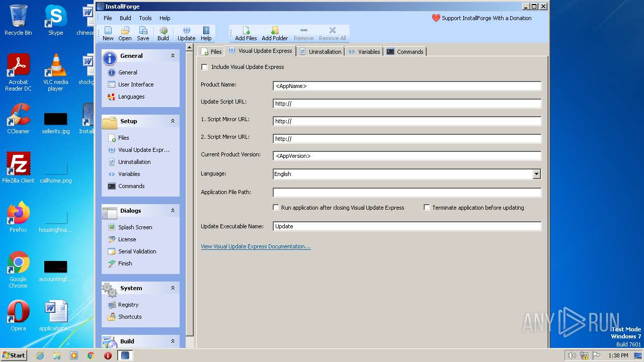
Task: Open License dialog settings
Action: (122, 239)
